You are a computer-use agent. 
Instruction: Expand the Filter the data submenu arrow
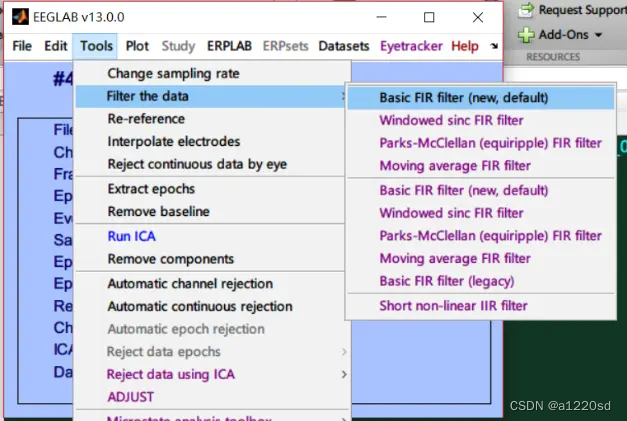point(343,96)
